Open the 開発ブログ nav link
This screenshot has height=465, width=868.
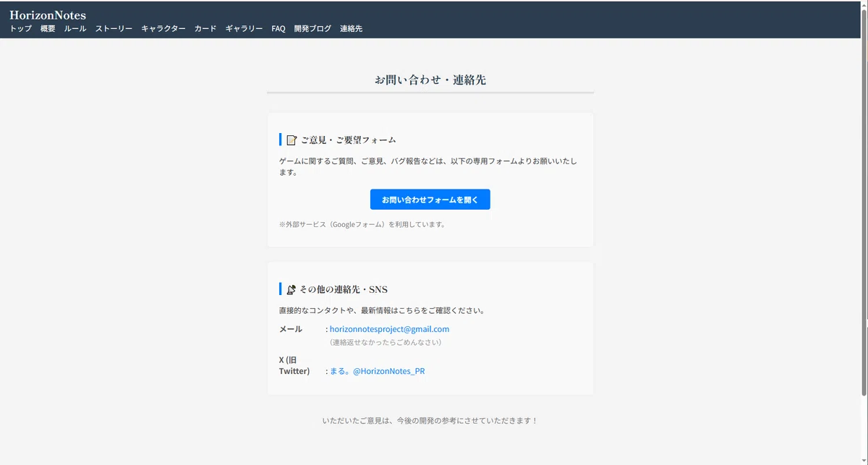[312, 29]
